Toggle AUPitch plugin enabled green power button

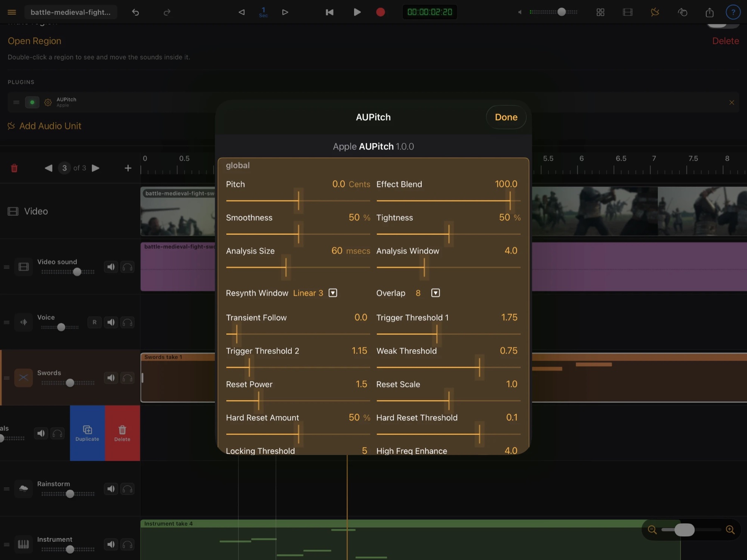pyautogui.click(x=32, y=102)
